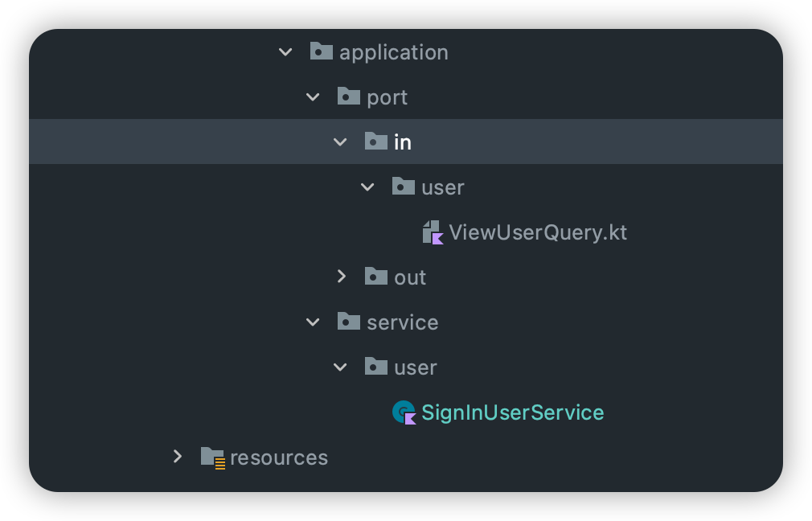812x521 pixels.
Task: Select the SignInUserService class
Action: coord(512,413)
